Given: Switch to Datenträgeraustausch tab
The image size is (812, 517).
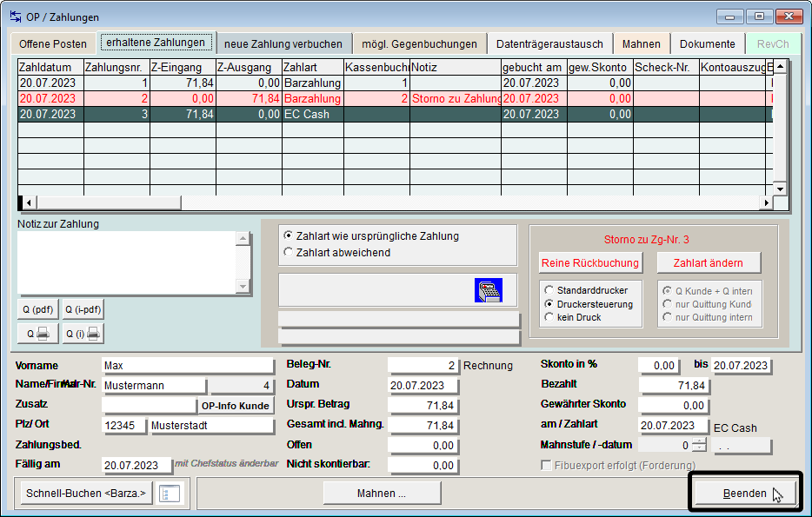Looking at the screenshot, I should pos(549,44).
